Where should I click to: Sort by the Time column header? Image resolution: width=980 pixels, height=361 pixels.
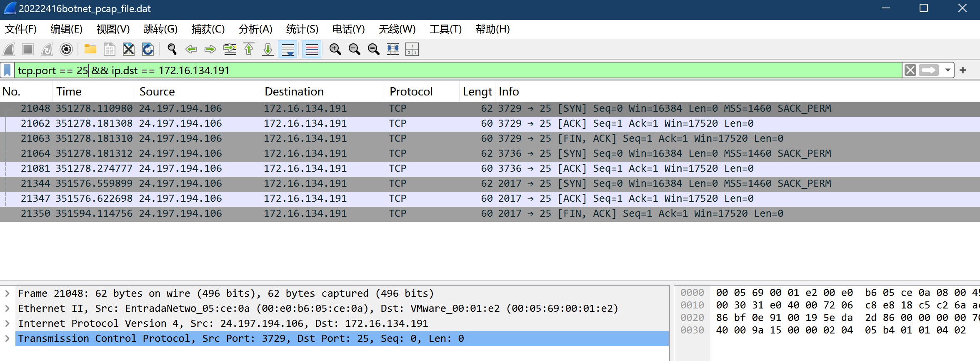click(x=95, y=92)
